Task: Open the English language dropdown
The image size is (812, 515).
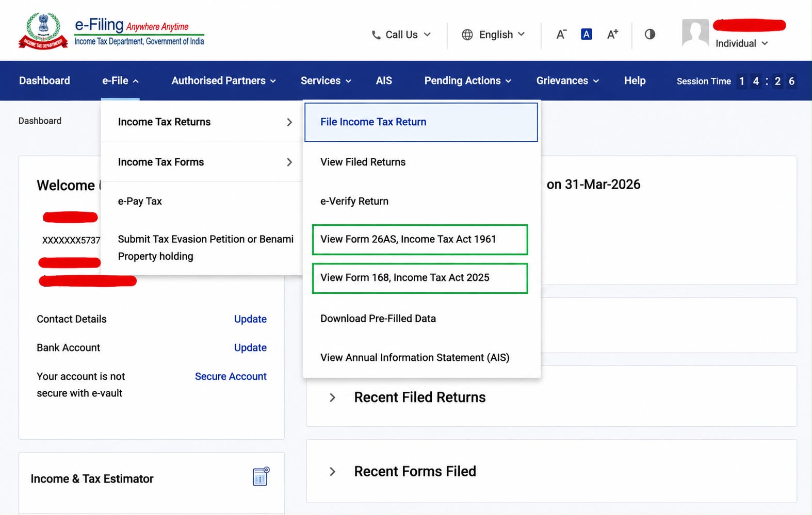Action: click(494, 35)
